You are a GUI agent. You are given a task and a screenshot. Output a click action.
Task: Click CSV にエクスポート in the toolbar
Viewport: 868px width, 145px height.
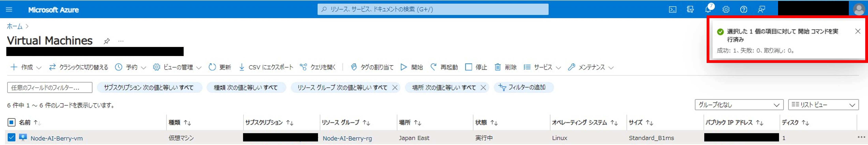pyautogui.click(x=266, y=67)
